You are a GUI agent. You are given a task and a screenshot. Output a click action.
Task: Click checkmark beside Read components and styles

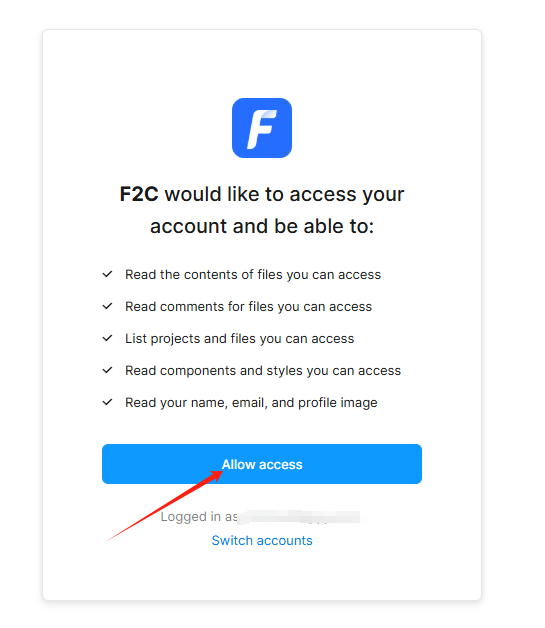[107, 370]
